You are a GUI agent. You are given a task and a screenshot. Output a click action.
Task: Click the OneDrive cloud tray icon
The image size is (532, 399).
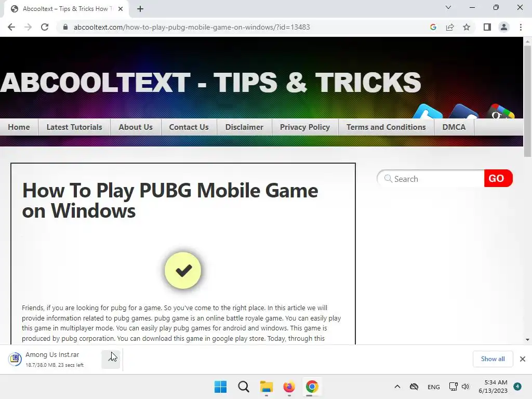click(414, 387)
